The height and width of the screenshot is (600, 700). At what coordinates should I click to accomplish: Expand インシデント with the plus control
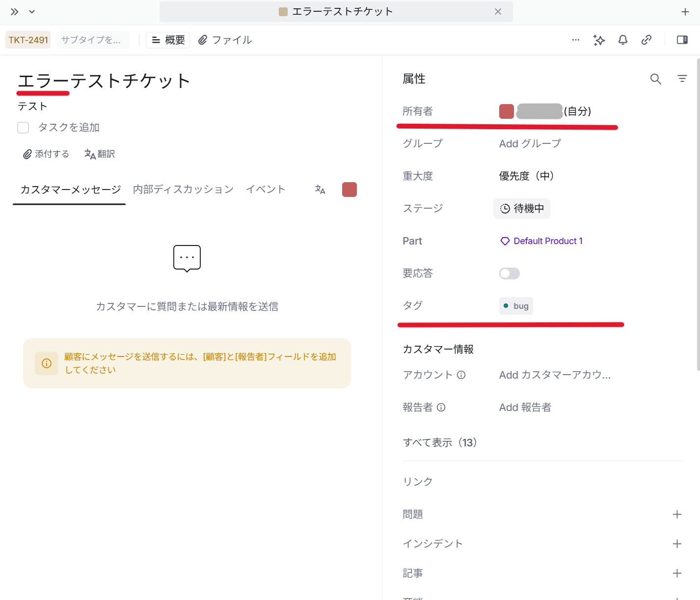[677, 543]
